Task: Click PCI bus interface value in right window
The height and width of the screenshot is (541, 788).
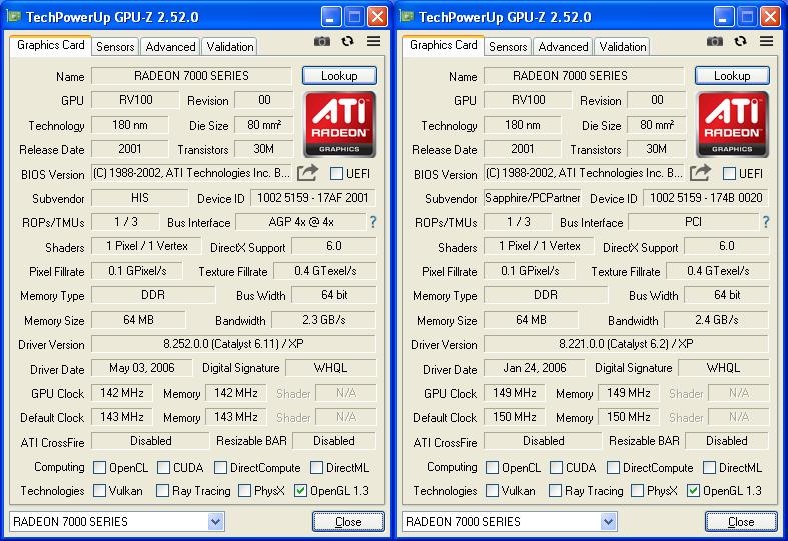Action: pos(694,222)
